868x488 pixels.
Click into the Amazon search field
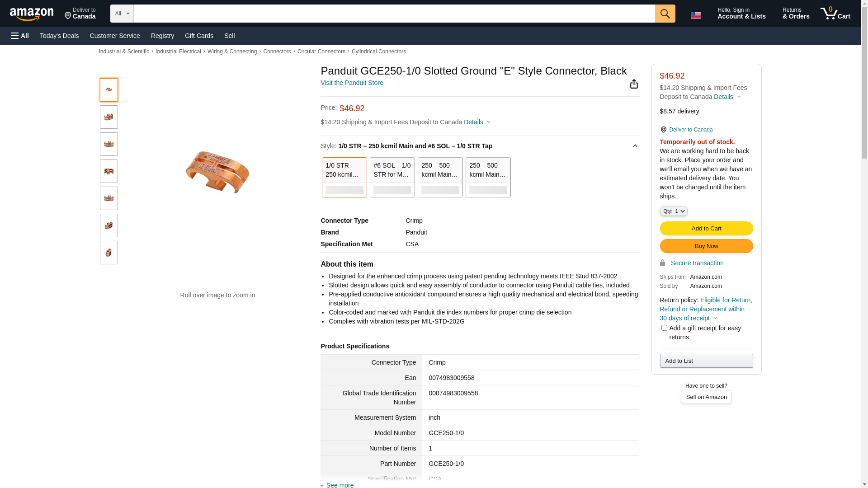pyautogui.click(x=394, y=14)
